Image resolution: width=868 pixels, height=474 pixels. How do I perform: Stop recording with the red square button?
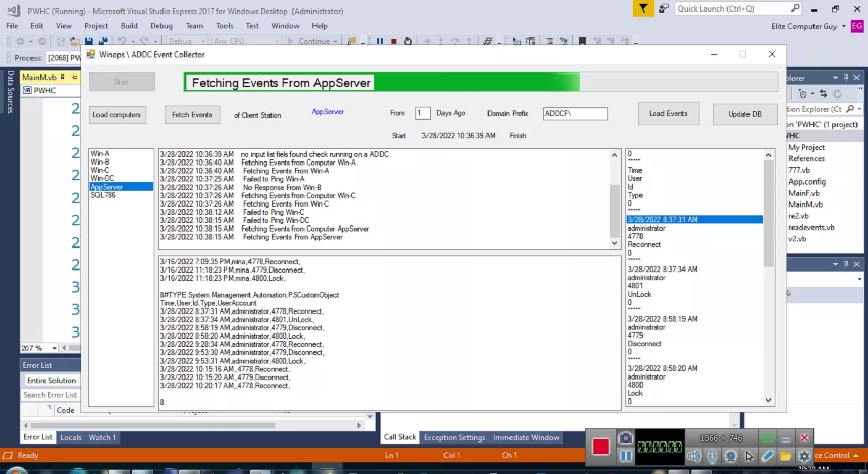(601, 446)
